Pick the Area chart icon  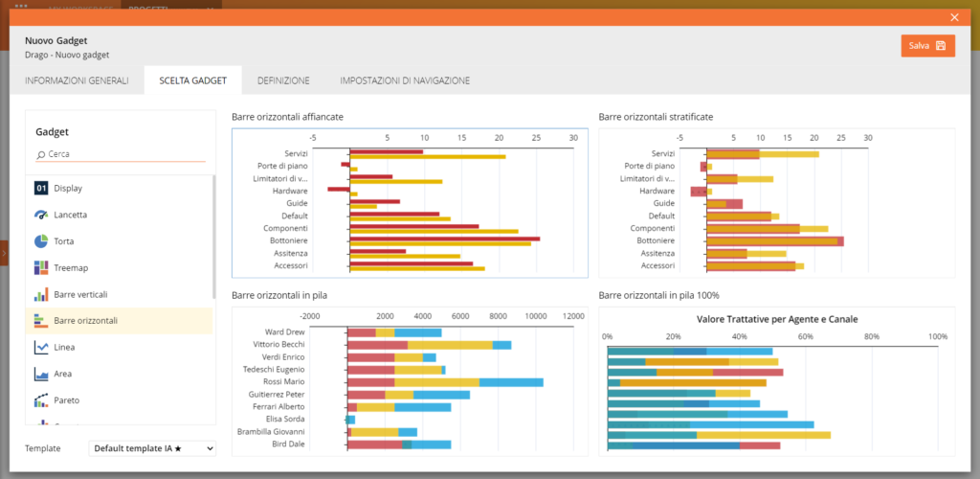(x=41, y=374)
